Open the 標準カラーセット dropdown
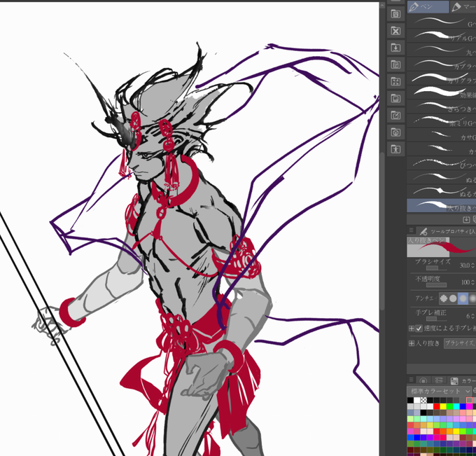 (440, 391)
